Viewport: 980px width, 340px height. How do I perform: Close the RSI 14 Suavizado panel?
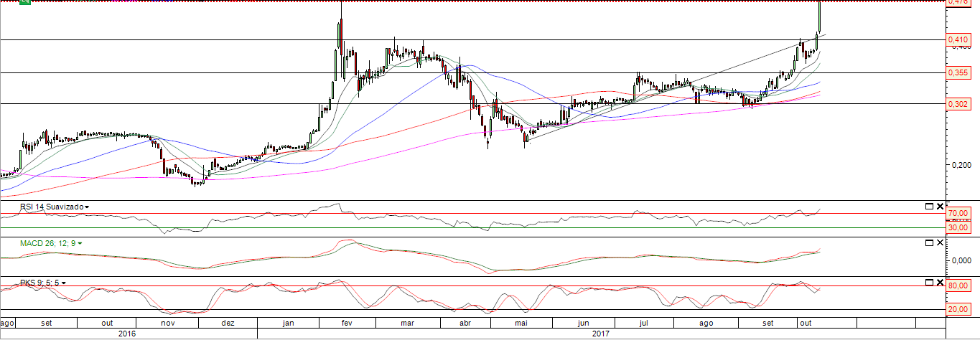click(x=940, y=207)
